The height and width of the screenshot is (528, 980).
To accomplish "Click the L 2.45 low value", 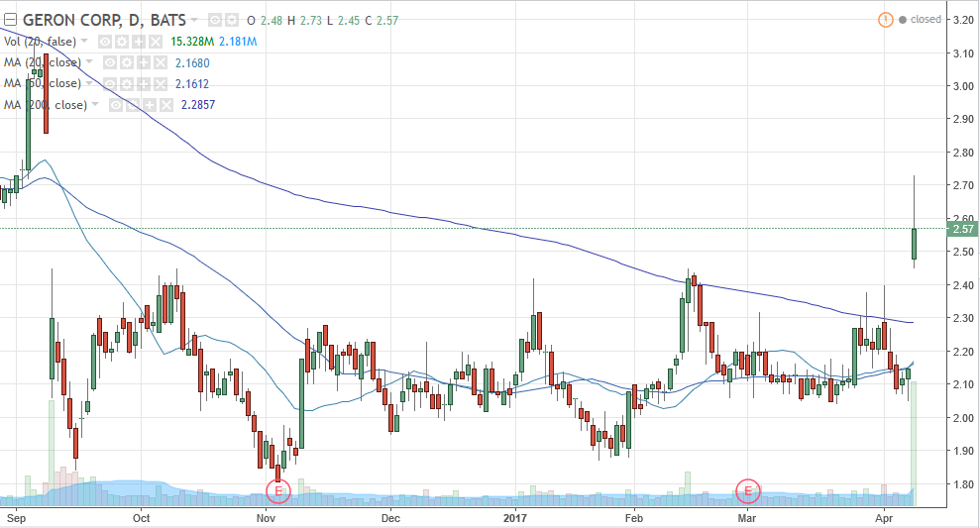I will click(x=343, y=21).
